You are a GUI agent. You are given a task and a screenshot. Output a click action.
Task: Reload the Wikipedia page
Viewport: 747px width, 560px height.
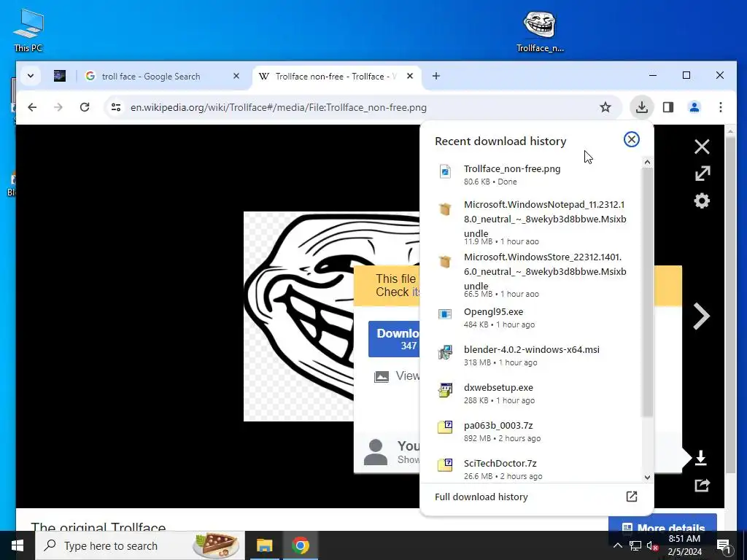click(85, 107)
